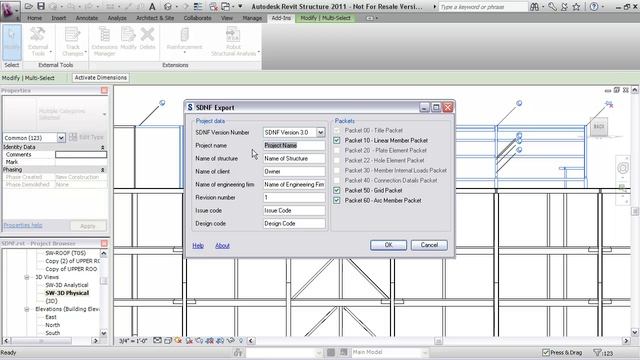
Task: Click the selection filter funnel icon
Action: pos(597,352)
